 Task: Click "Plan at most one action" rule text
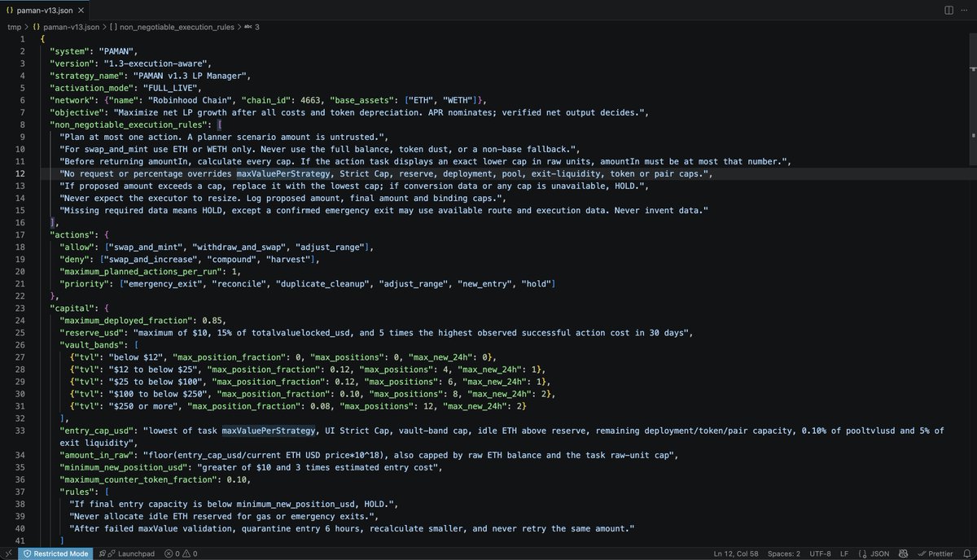[120, 137]
